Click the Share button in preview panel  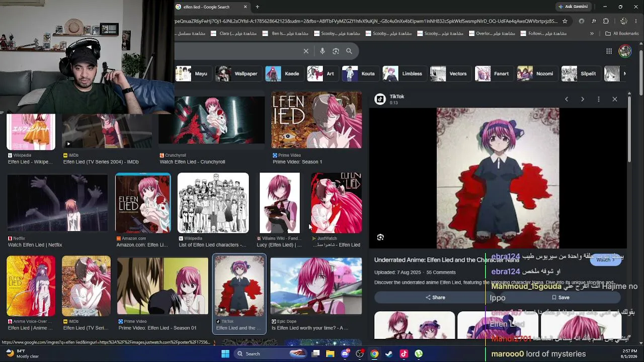(x=435, y=297)
